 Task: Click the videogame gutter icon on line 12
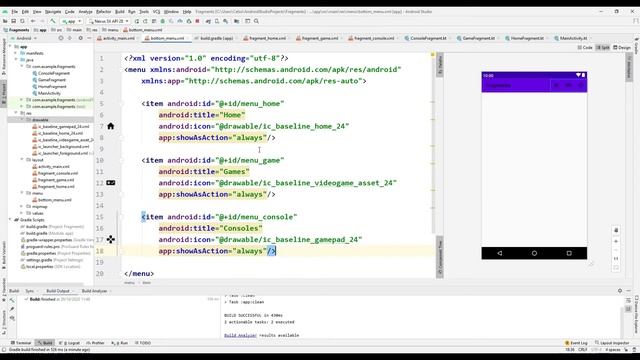click(x=111, y=183)
